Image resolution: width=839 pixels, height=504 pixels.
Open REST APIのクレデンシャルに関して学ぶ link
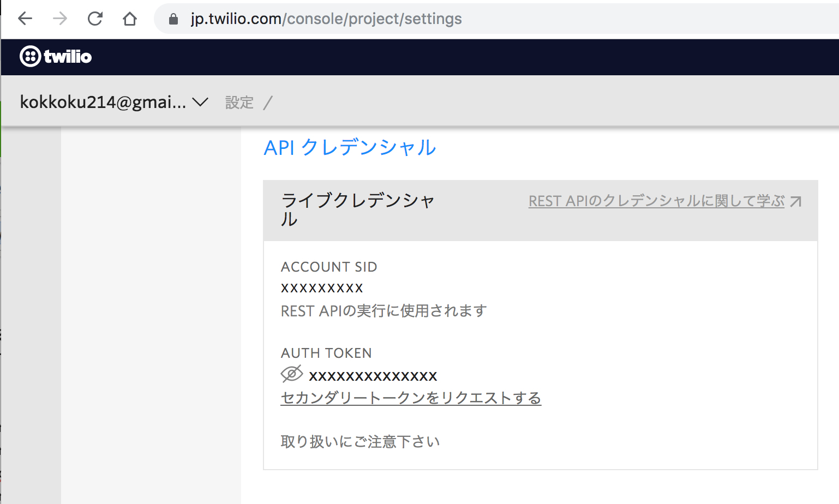point(656,201)
